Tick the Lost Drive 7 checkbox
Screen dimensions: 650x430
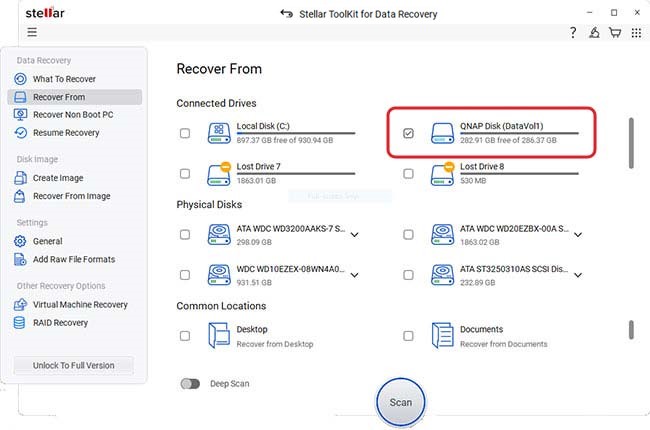coord(184,173)
